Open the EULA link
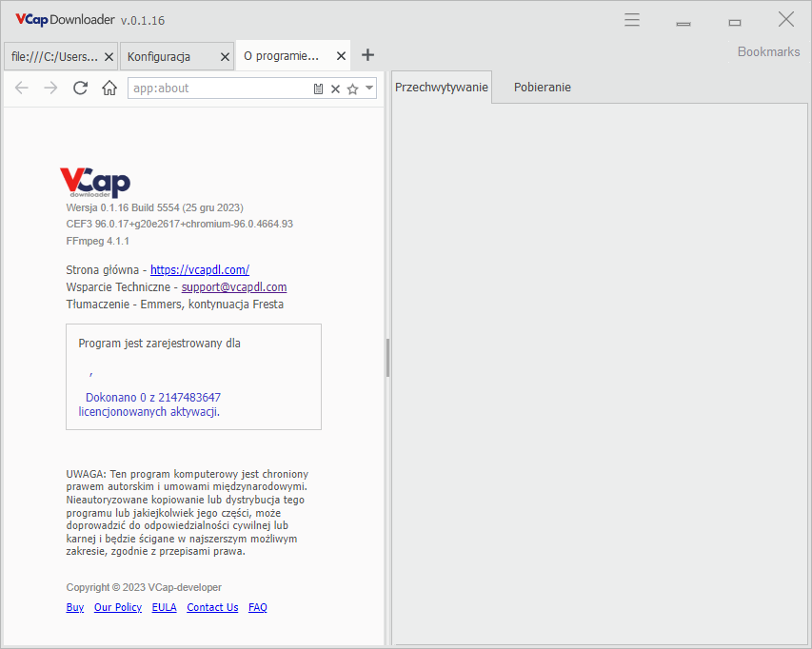 [x=164, y=607]
